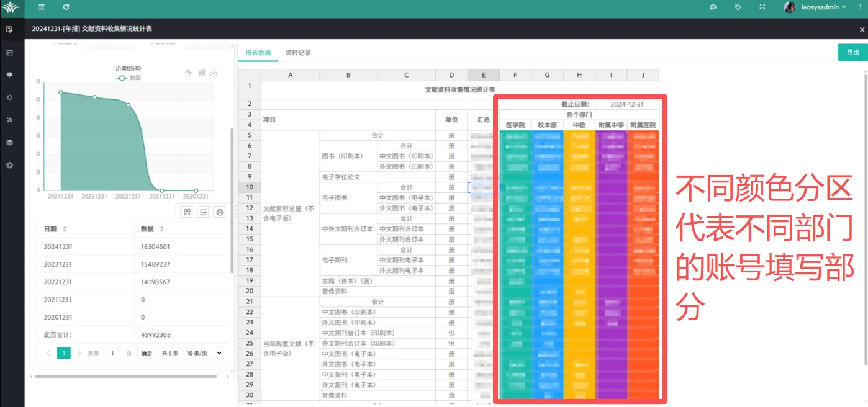This screenshot has width=868, height=407.
Task: Toggle the sidebar collapse menu icon
Action: (x=42, y=7)
